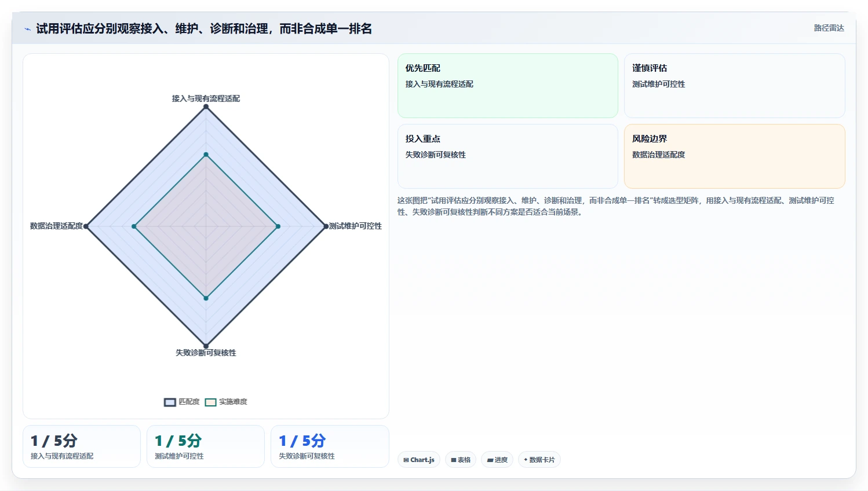Click the right outer radar data point

[x=326, y=226]
